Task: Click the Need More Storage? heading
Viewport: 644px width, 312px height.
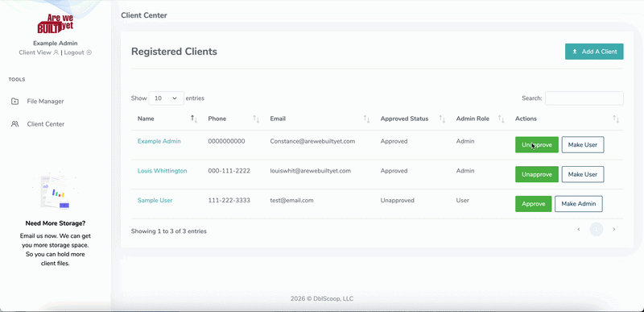Action: tap(56, 223)
